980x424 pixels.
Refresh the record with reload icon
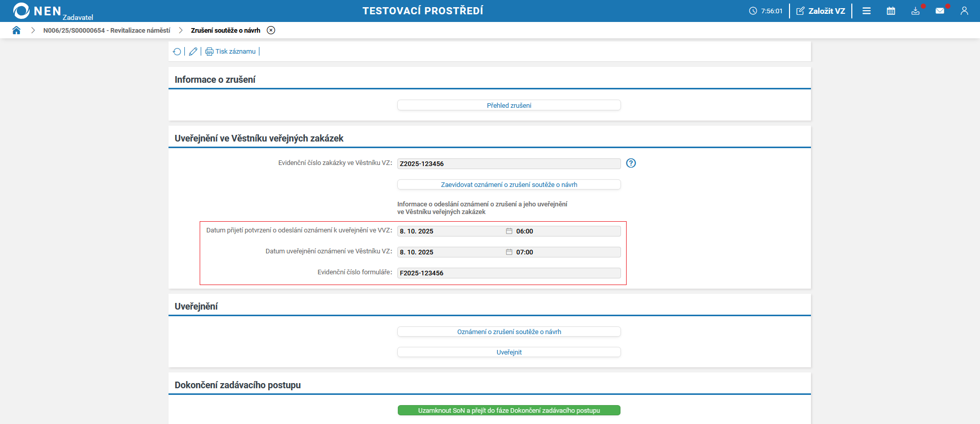click(x=177, y=52)
